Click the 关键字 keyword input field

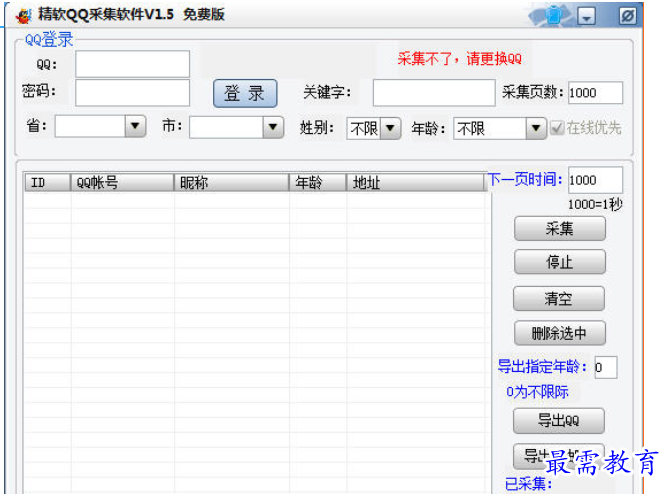434,92
